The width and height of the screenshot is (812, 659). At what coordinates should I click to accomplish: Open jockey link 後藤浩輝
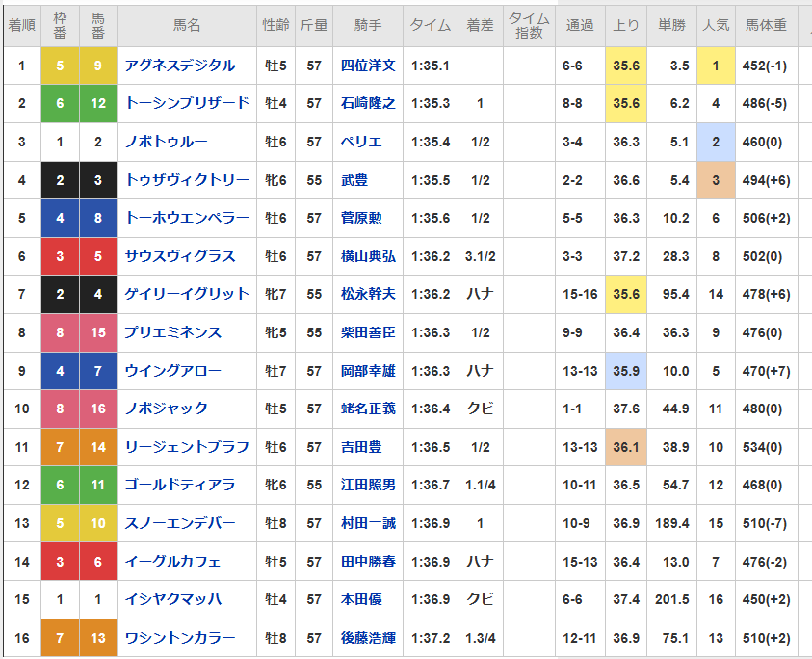[x=368, y=638]
